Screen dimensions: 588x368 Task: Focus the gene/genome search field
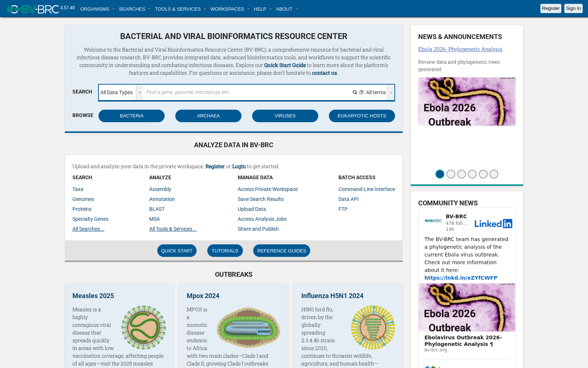coord(247,92)
